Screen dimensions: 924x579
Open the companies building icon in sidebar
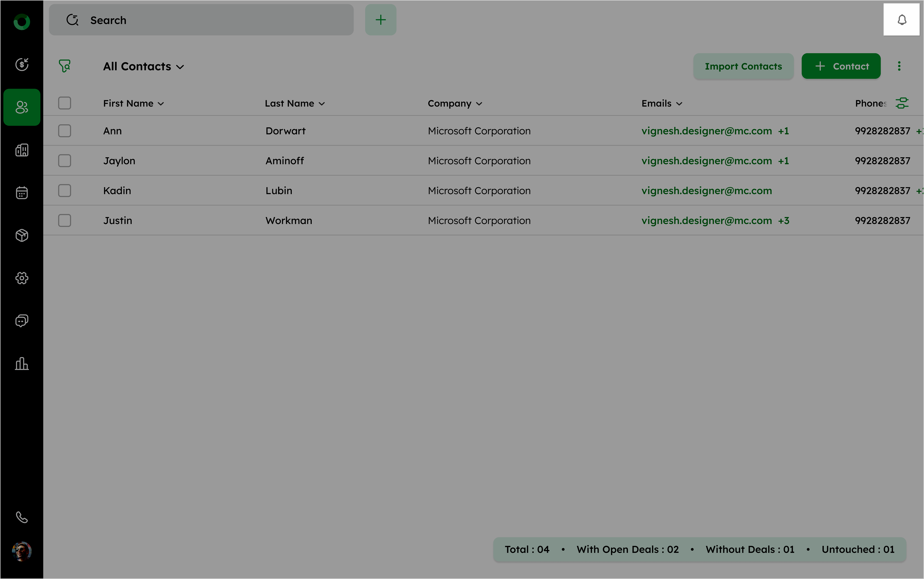point(22,150)
